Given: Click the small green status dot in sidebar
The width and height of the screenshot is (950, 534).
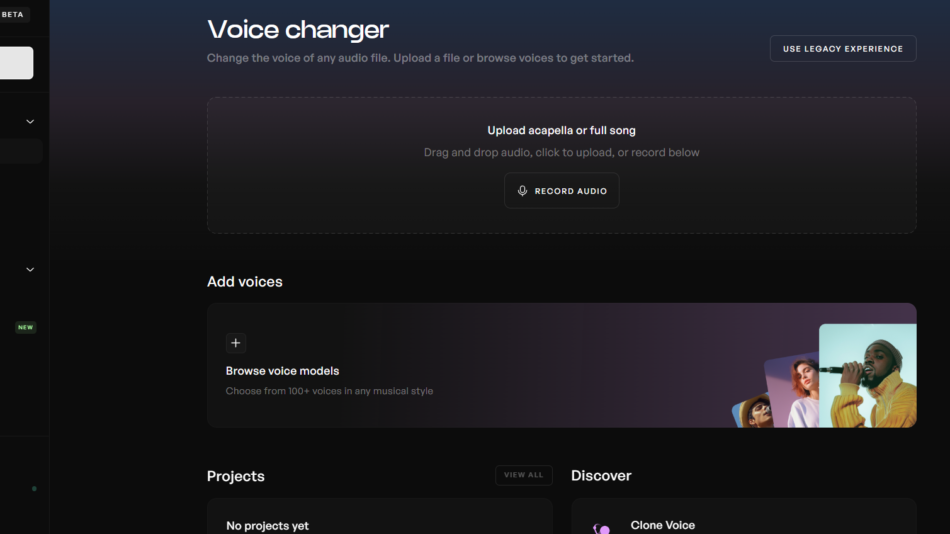Looking at the screenshot, I should (34, 489).
